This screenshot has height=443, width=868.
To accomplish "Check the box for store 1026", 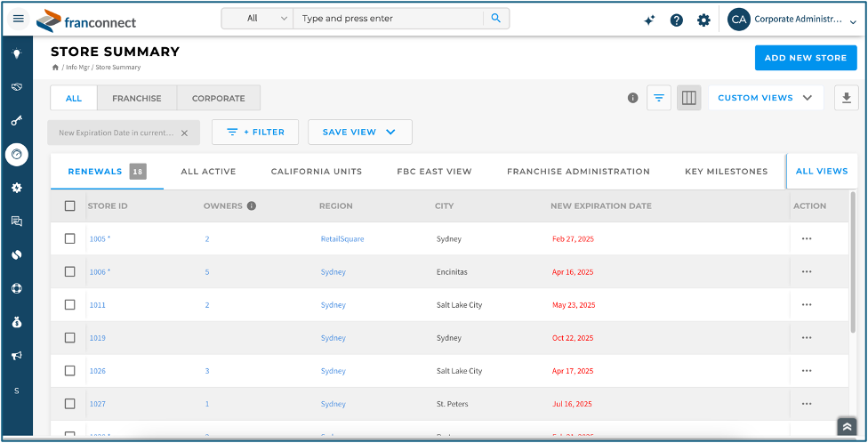I will pos(69,371).
